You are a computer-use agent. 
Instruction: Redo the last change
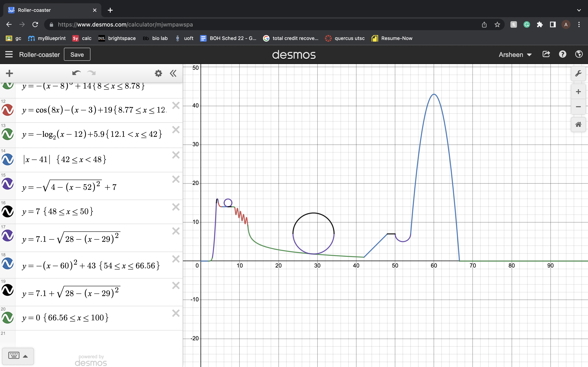pos(91,73)
